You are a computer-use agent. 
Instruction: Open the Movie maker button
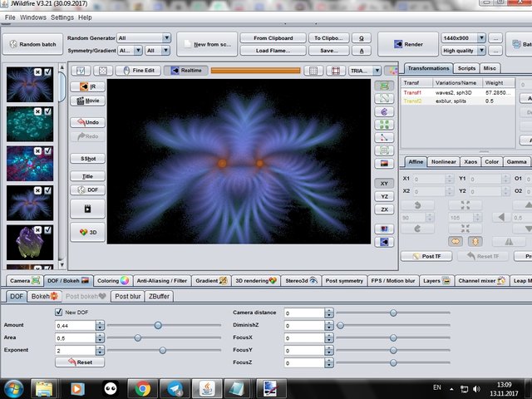[87, 101]
